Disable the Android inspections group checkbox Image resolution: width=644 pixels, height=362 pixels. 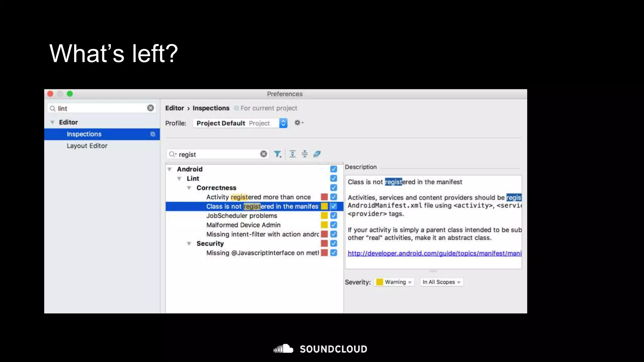(334, 169)
